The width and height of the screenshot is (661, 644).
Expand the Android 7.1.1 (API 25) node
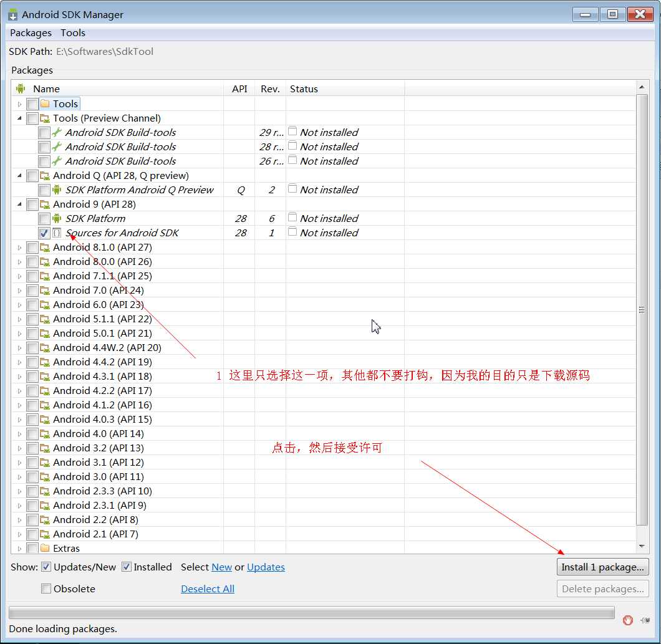coord(19,276)
